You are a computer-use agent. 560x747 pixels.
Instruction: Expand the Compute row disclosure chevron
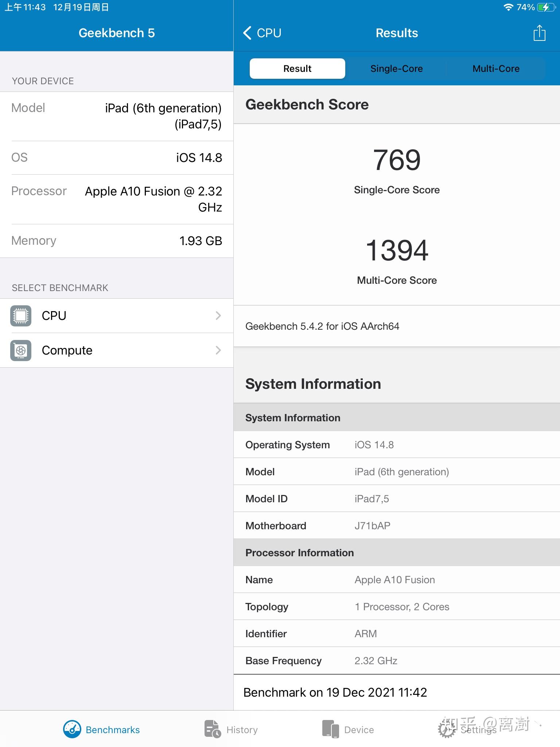pyautogui.click(x=218, y=350)
